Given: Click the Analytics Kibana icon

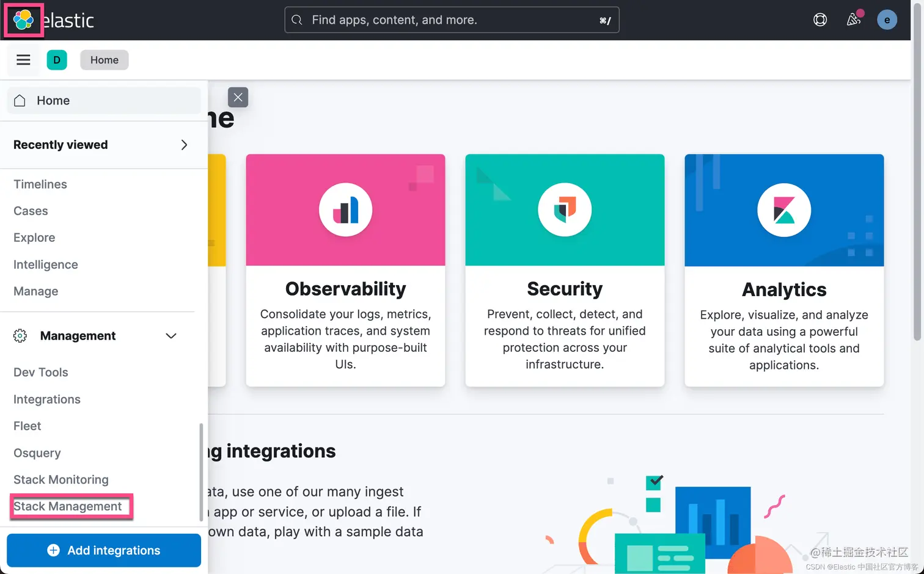Looking at the screenshot, I should tap(784, 210).
